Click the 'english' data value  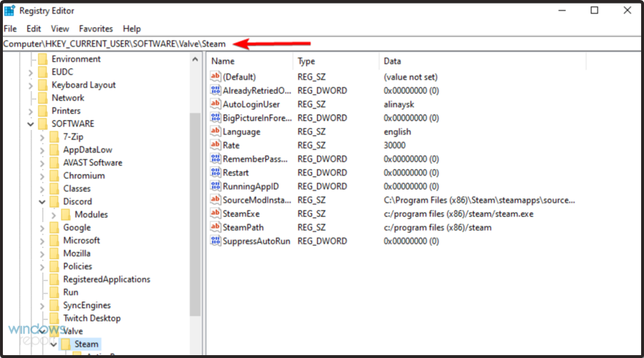(397, 132)
